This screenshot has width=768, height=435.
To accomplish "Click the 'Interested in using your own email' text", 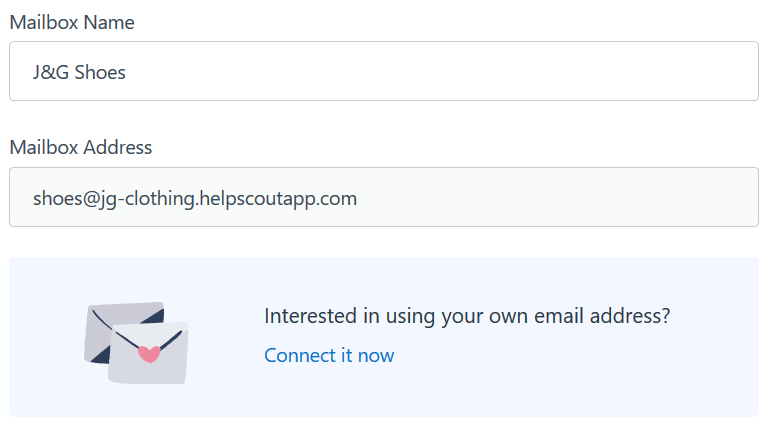I will [x=467, y=316].
